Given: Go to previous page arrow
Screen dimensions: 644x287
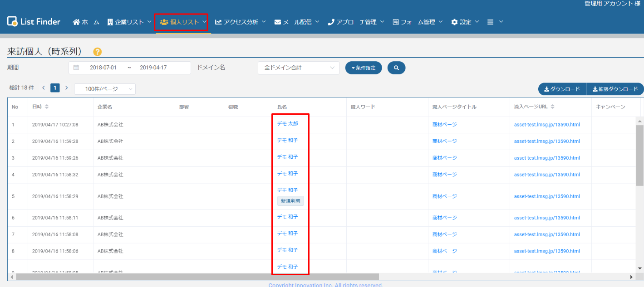Looking at the screenshot, I should tap(44, 88).
